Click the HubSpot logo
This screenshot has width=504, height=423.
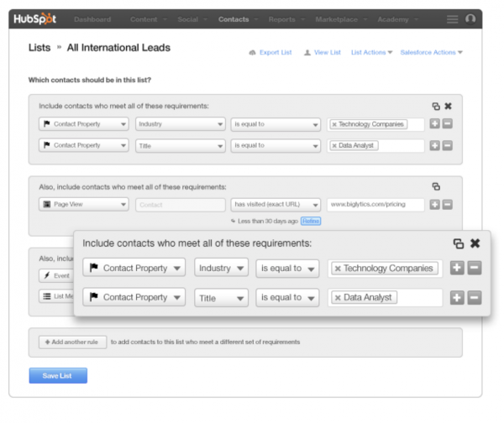coord(34,19)
